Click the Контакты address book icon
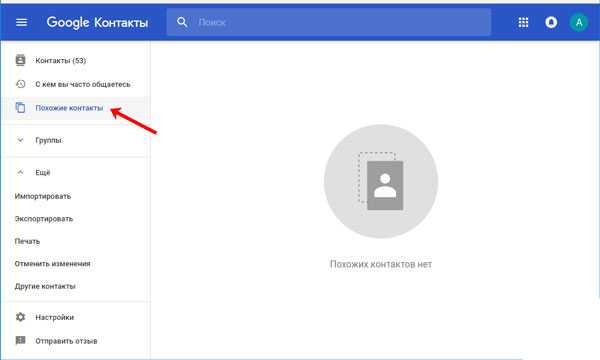 click(x=20, y=60)
